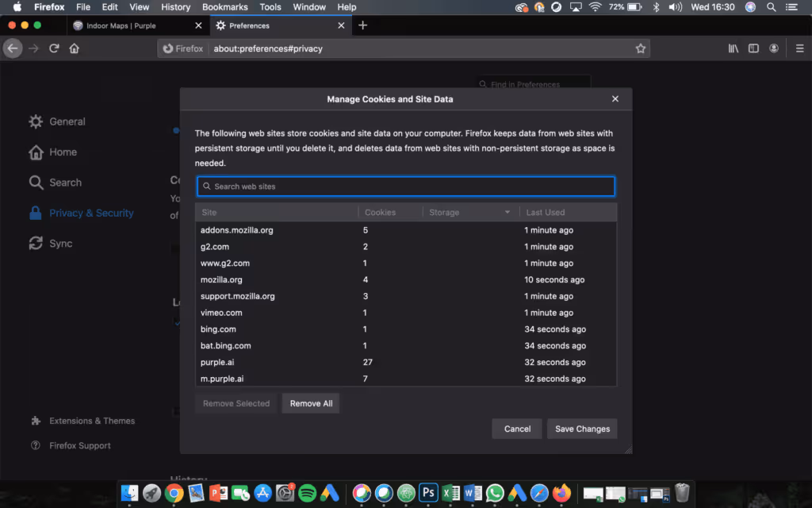Show sidebars using the toolbar icon
Screen dimensions: 812x508
(753, 48)
